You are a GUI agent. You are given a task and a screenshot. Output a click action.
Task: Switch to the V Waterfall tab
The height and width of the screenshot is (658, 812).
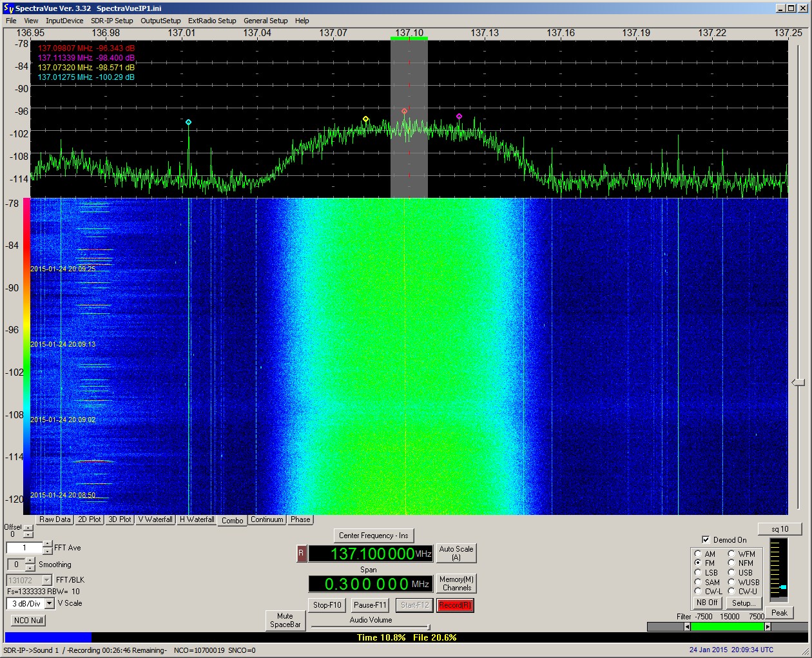(x=155, y=519)
